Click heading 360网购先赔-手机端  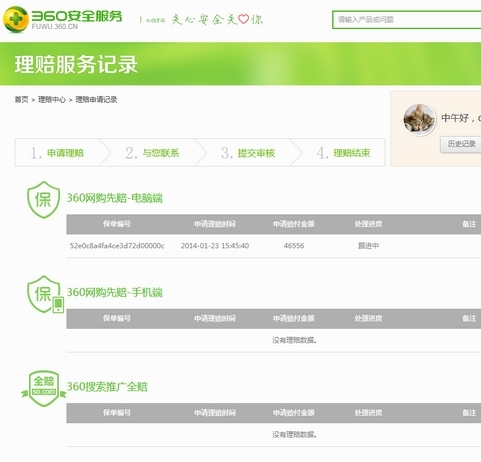114,292
